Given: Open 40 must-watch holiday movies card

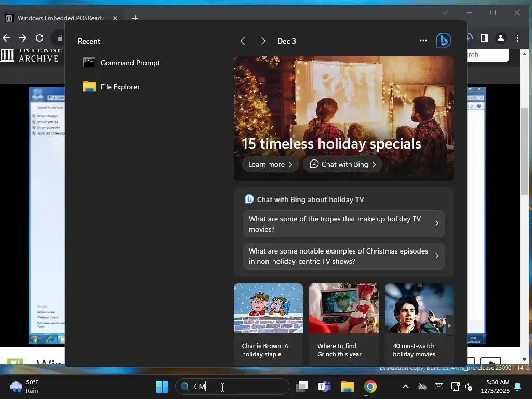Looking at the screenshot, I should coord(419,324).
